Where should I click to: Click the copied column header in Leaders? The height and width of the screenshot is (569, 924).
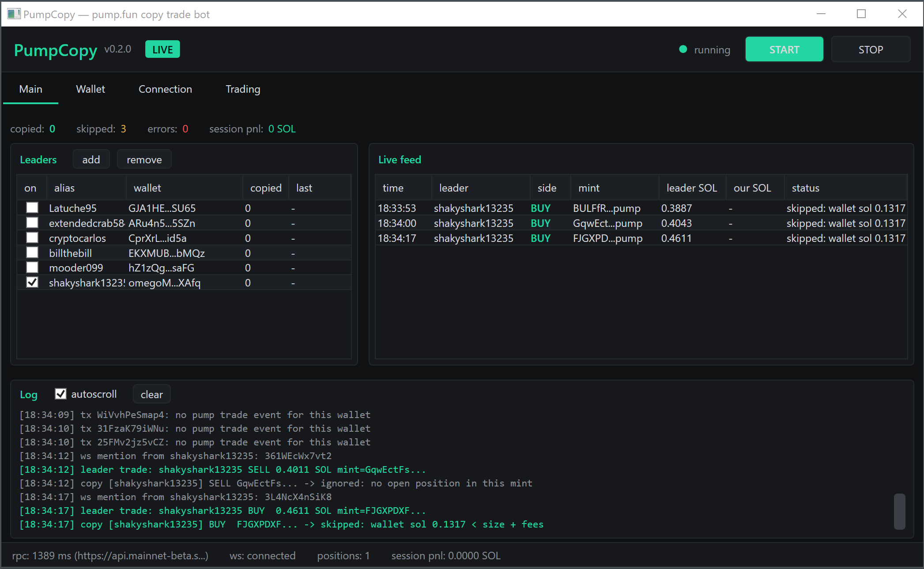(266, 188)
